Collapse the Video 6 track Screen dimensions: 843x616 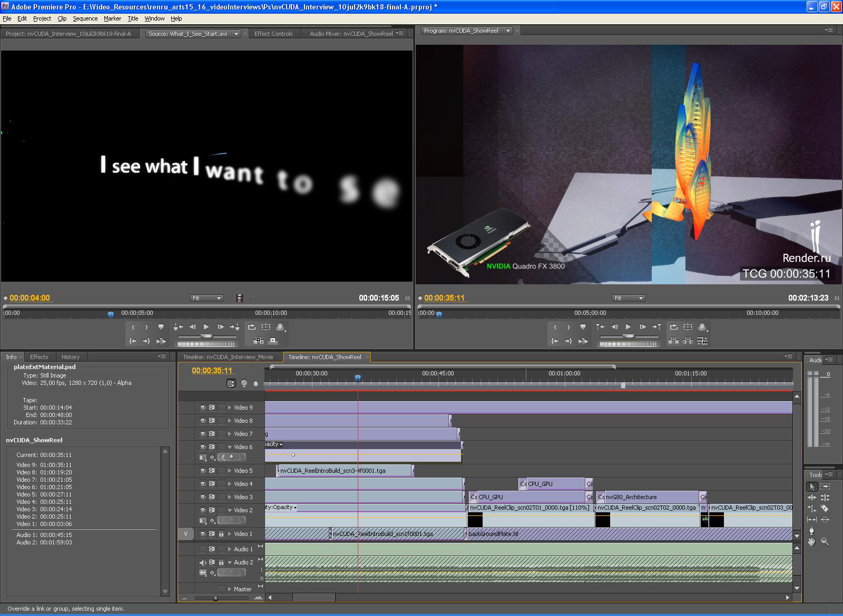click(x=229, y=447)
